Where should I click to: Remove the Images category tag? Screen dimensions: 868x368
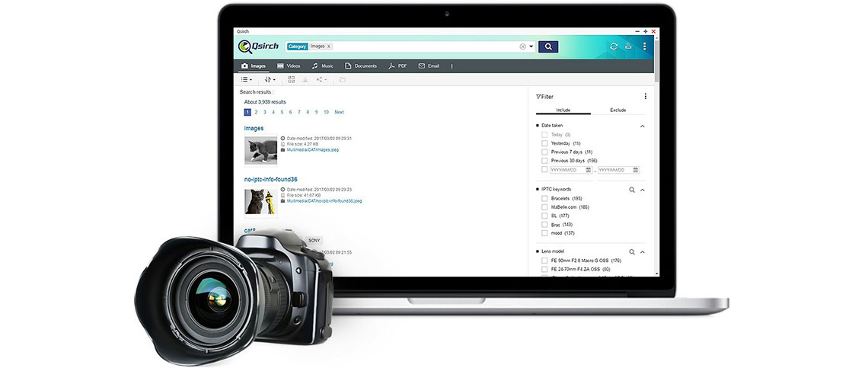329,46
